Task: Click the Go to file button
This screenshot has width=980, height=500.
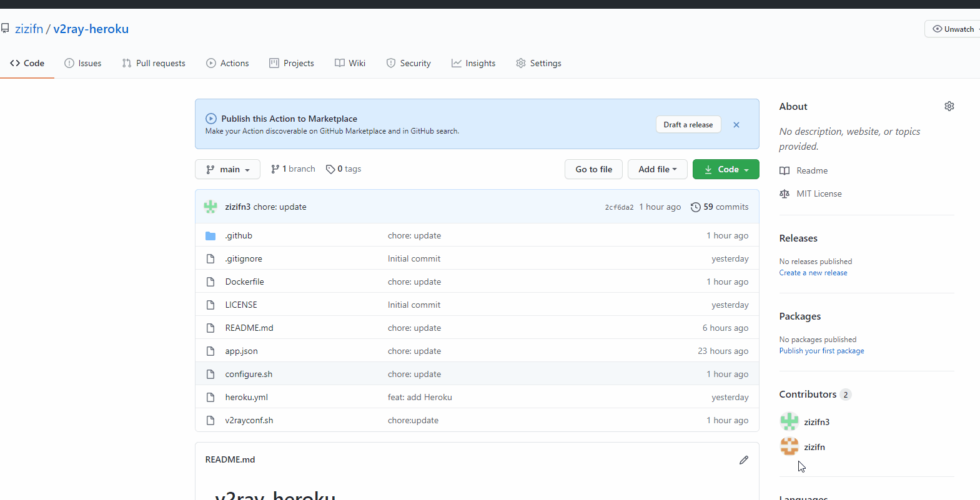Action: click(593, 169)
